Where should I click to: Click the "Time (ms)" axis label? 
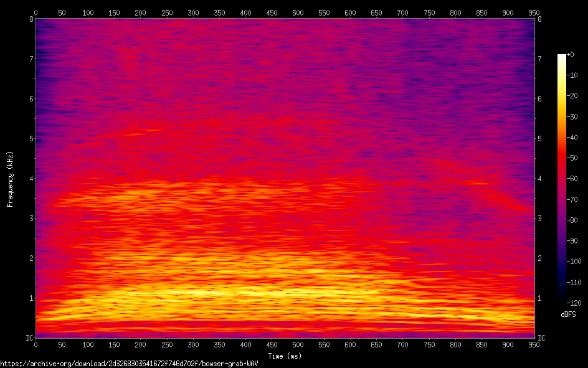point(285,356)
